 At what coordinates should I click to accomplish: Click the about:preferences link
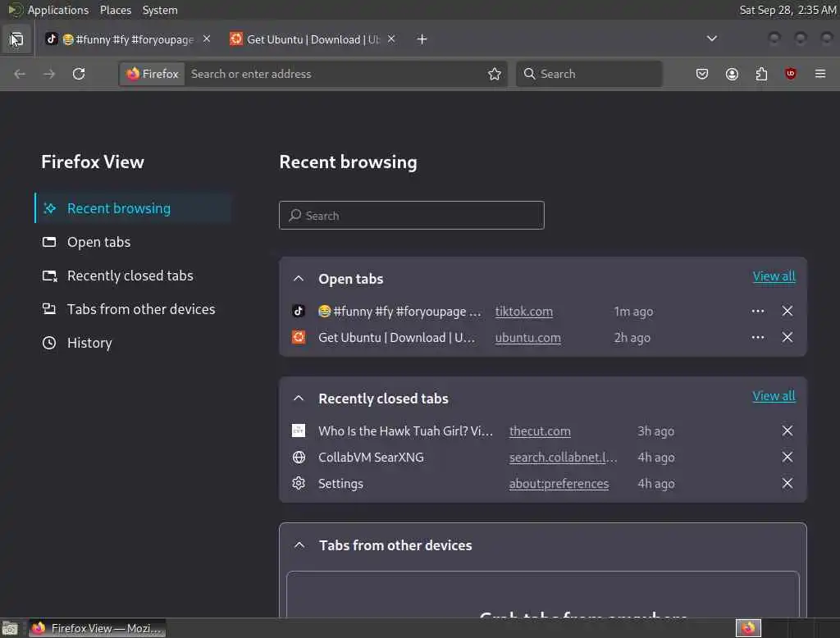click(559, 484)
